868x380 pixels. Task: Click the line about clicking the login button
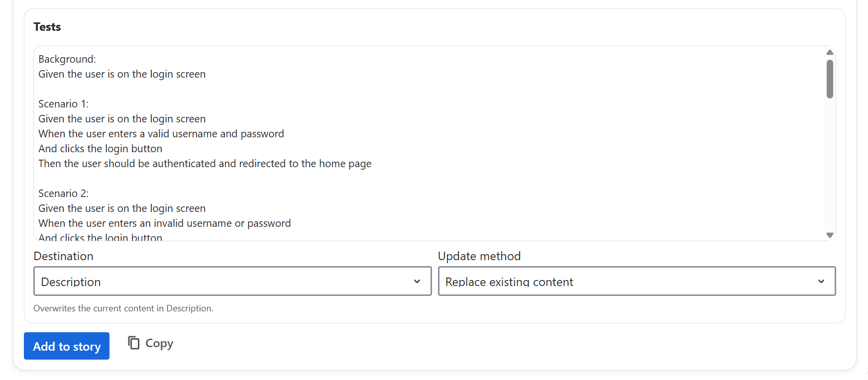coord(100,148)
